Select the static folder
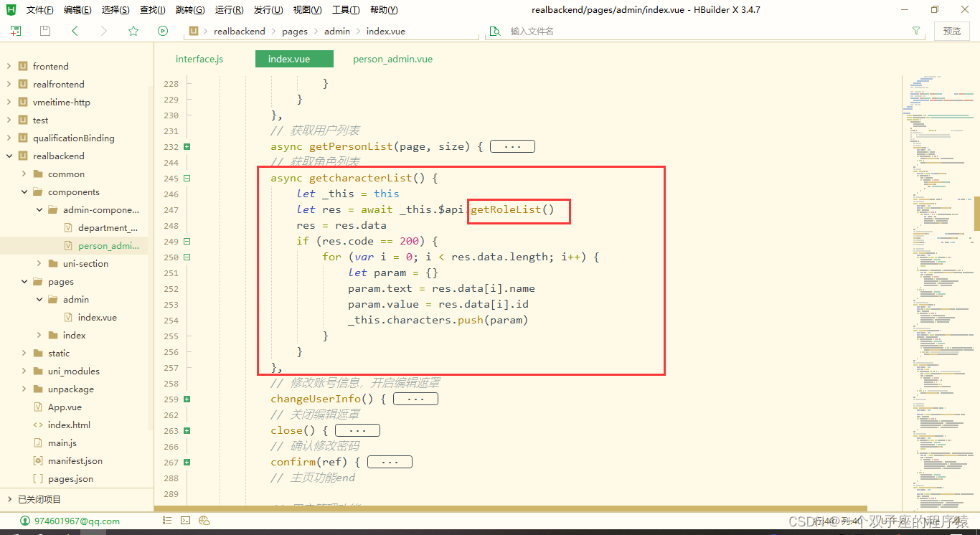 [x=59, y=353]
